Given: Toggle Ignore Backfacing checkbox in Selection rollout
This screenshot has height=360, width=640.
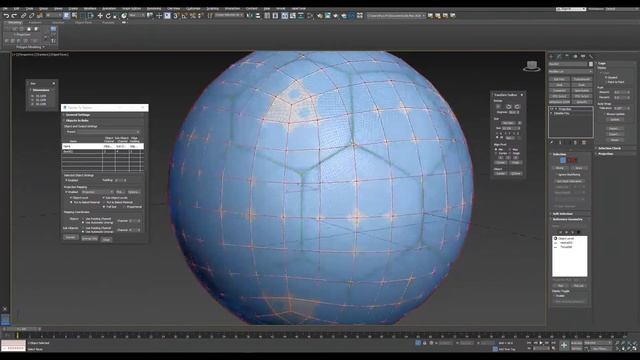Looking at the screenshot, I should tap(558, 175).
